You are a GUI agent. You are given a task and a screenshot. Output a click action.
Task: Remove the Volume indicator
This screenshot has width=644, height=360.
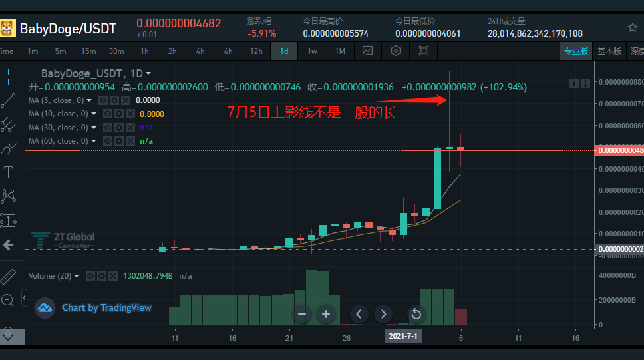pyautogui.click(x=113, y=276)
